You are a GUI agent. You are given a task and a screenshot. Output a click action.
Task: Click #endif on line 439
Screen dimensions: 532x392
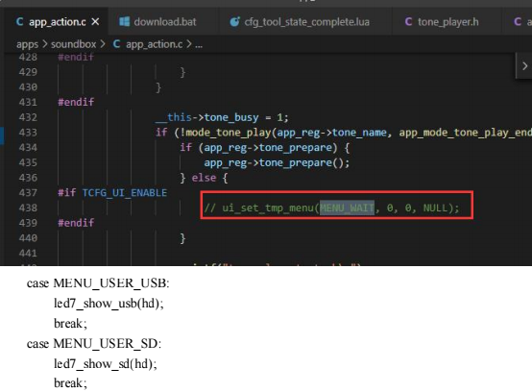tap(76, 223)
